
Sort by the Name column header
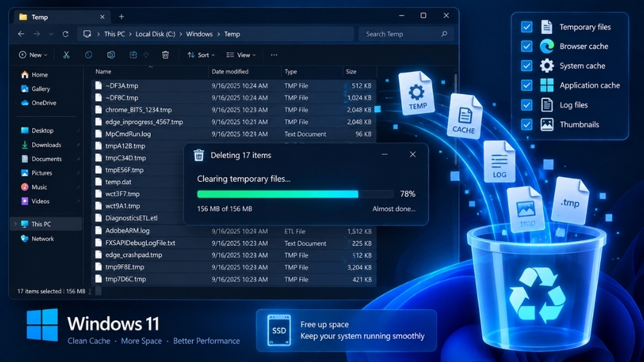coord(104,71)
